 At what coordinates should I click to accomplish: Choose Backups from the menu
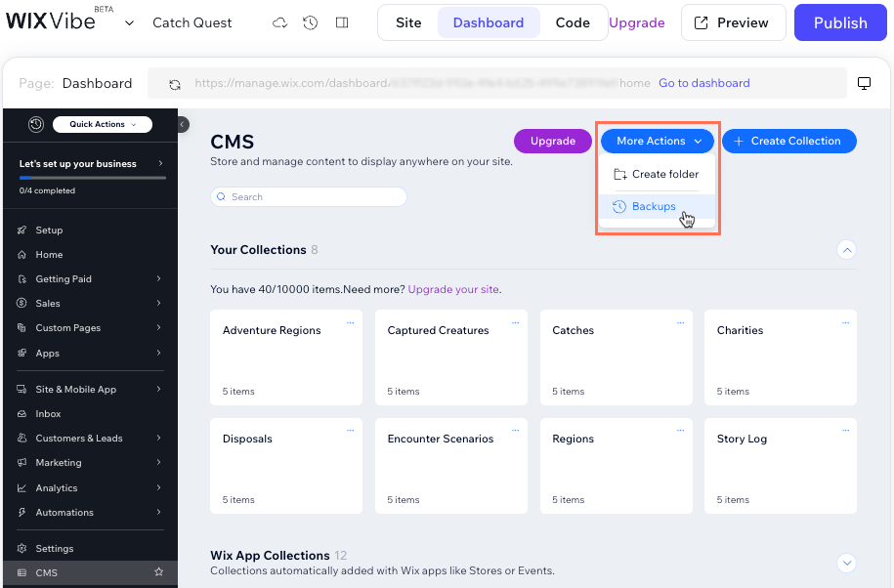click(x=657, y=207)
